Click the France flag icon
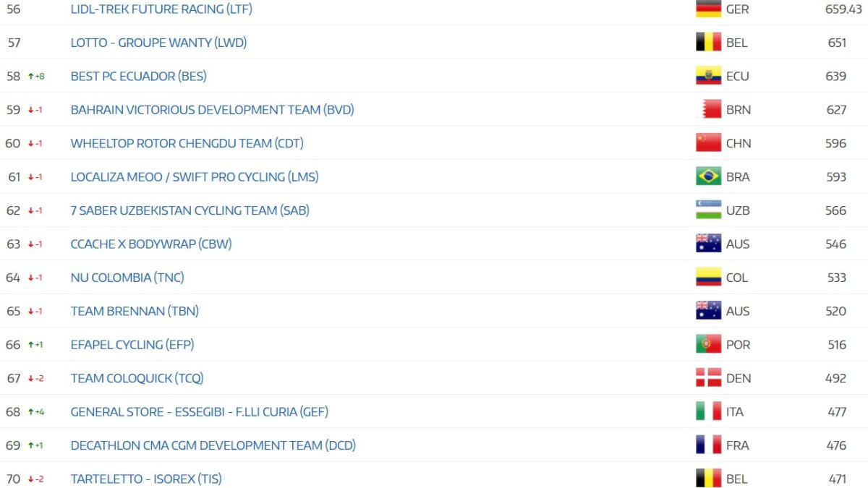Viewport: 868px width, 488px height. [709, 445]
